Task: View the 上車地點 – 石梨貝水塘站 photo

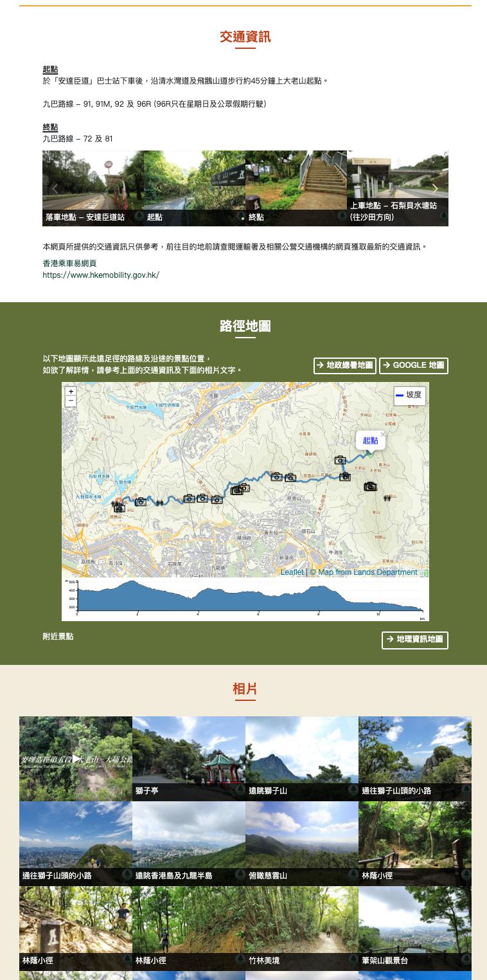Action: [398, 188]
